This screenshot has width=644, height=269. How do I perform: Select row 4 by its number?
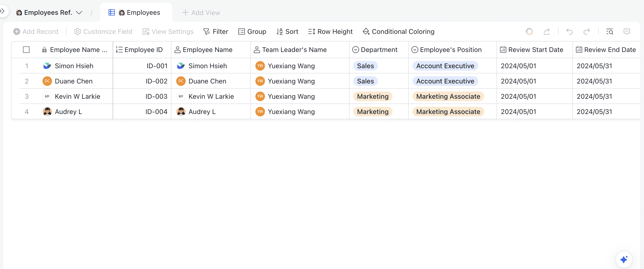click(x=26, y=112)
